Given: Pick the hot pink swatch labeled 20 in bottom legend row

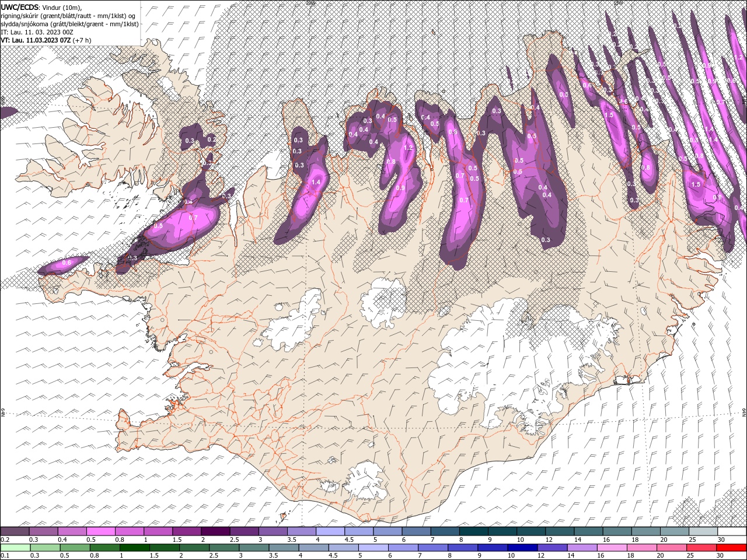Looking at the screenshot, I should click(x=672, y=547).
